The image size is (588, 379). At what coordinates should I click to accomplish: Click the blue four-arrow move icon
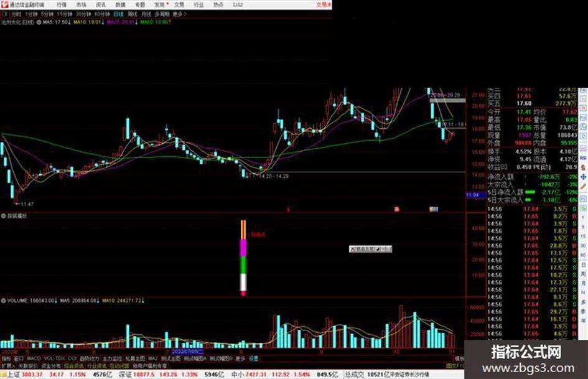[583, 177]
